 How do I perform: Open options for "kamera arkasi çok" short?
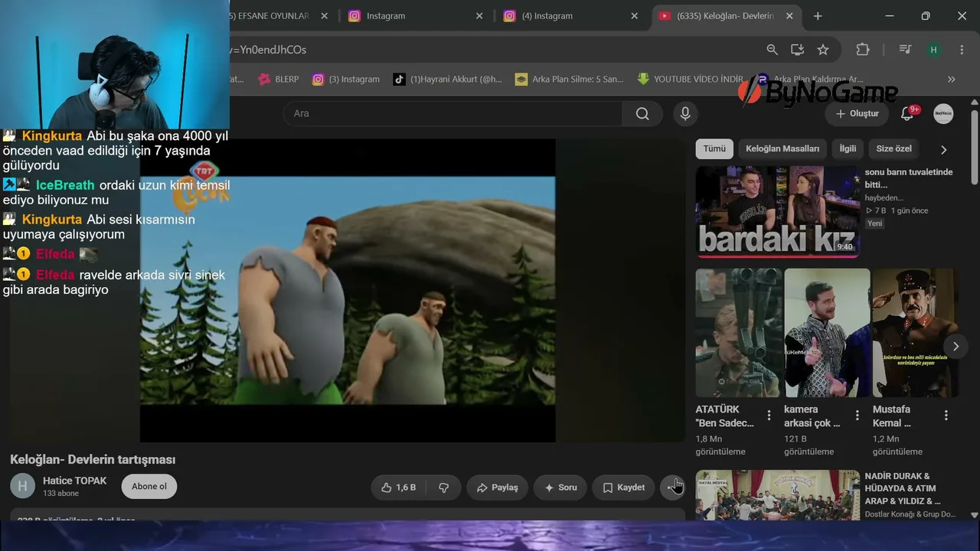pyautogui.click(x=857, y=416)
